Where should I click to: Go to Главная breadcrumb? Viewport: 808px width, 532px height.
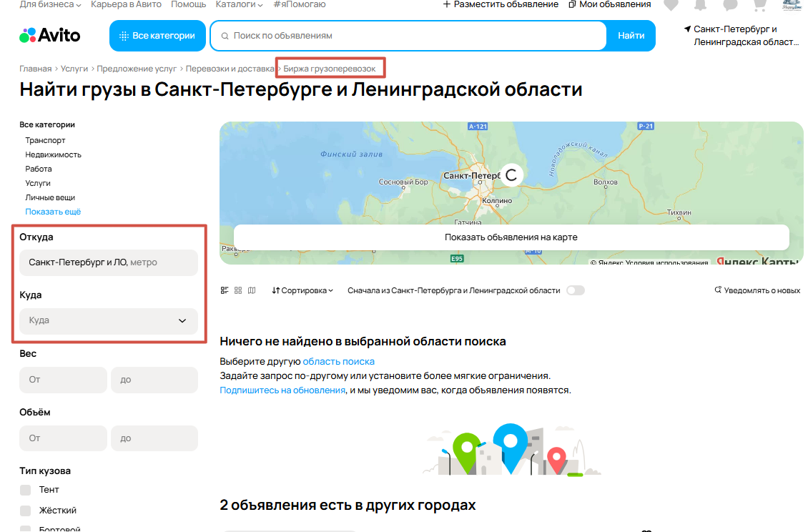(36, 69)
